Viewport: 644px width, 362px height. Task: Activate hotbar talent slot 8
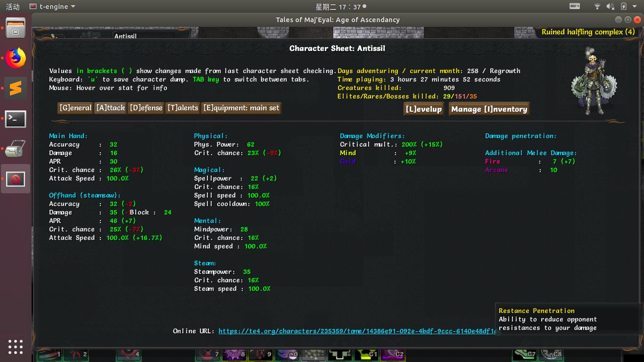(234, 354)
